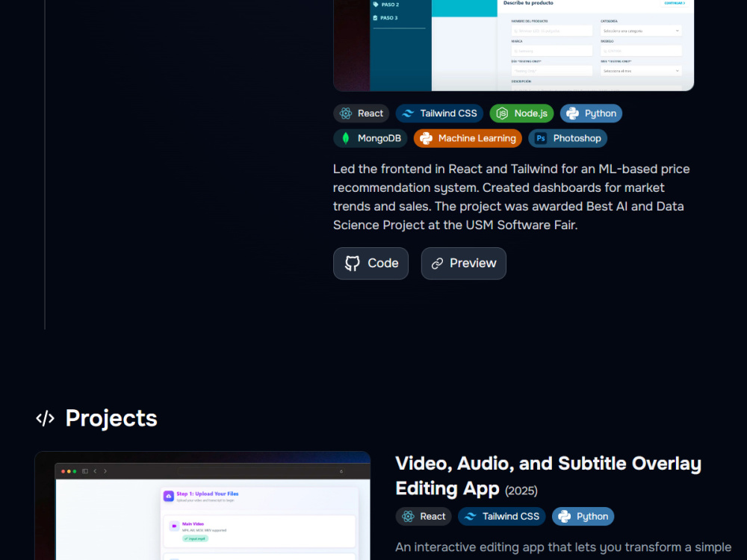Click the Machine Learning badge
Viewport: 747px width, 560px height.
pos(468,138)
